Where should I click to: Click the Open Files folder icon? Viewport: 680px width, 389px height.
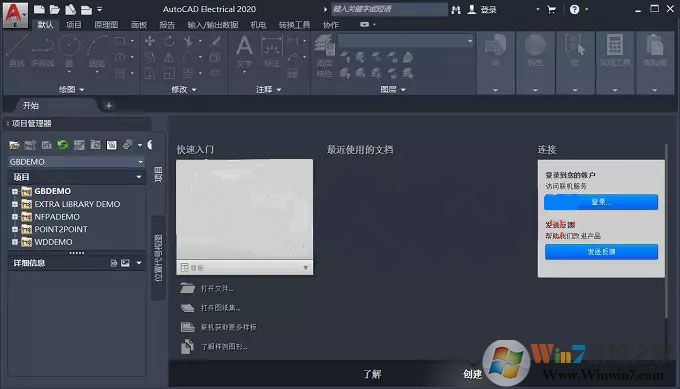click(187, 288)
